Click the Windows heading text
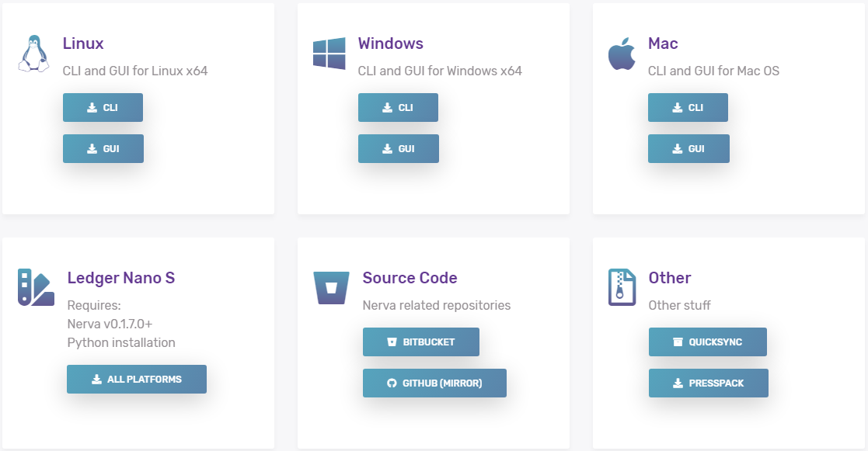 pyautogui.click(x=390, y=43)
